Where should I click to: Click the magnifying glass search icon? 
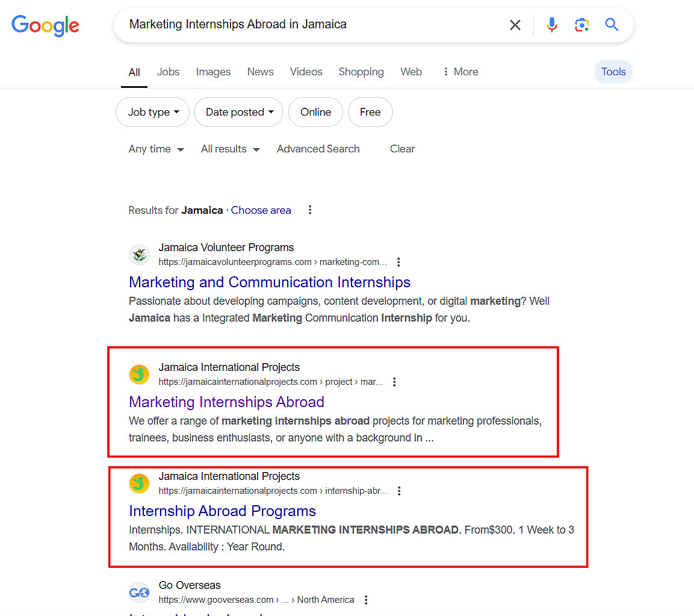coord(612,24)
